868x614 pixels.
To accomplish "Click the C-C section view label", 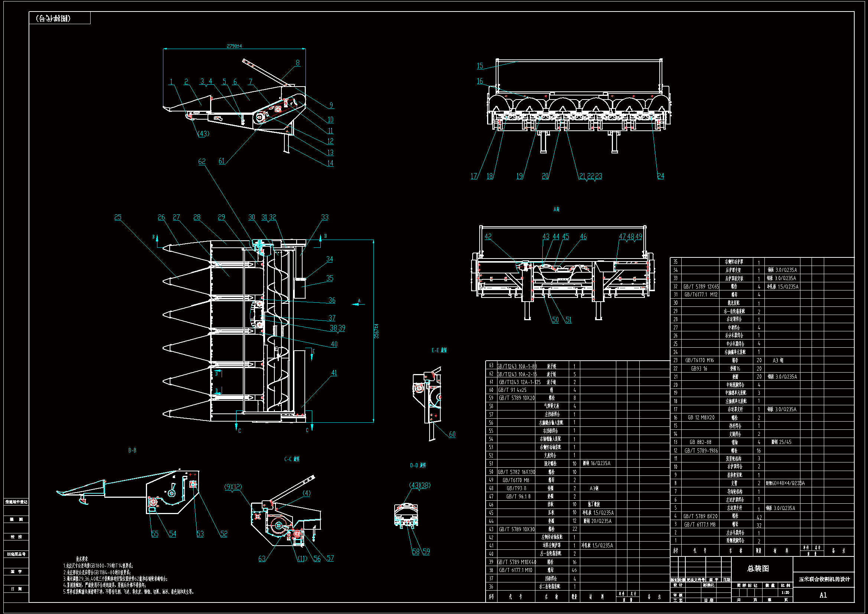I will coord(291,459).
